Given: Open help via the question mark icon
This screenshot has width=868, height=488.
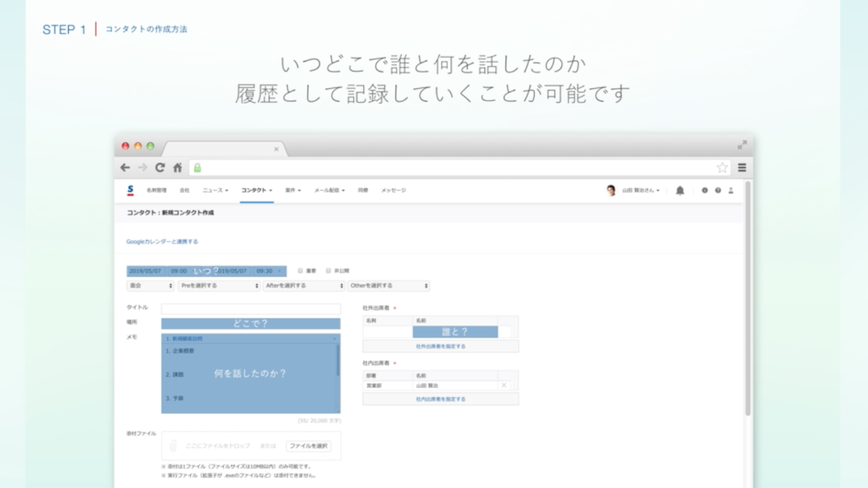Looking at the screenshot, I should (x=718, y=190).
